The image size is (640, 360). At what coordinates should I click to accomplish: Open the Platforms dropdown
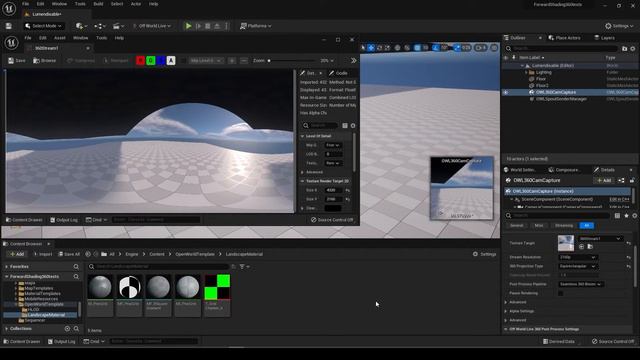coord(255,26)
